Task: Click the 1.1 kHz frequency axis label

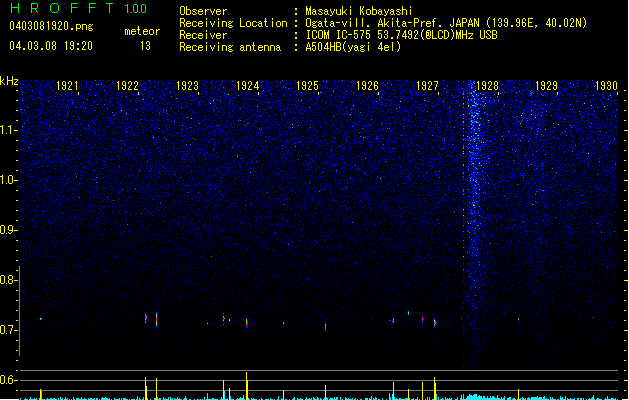Action: pos(8,130)
